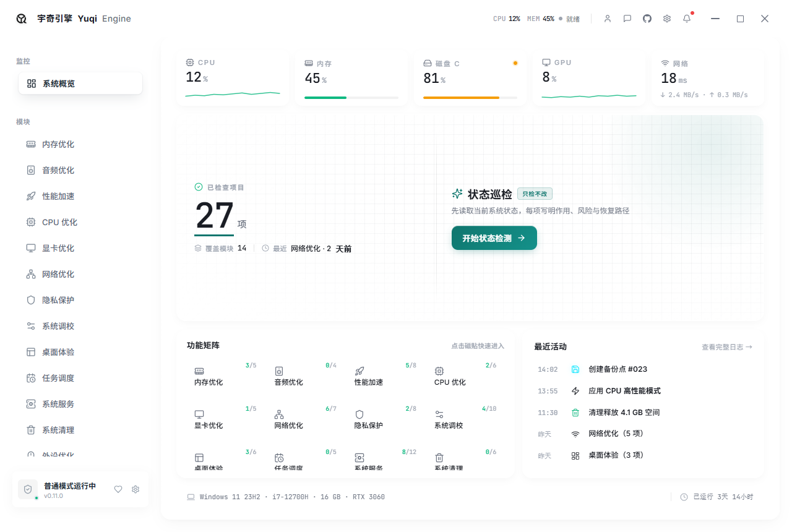
Task: Open 查看完整日志 link
Action: pos(727,347)
